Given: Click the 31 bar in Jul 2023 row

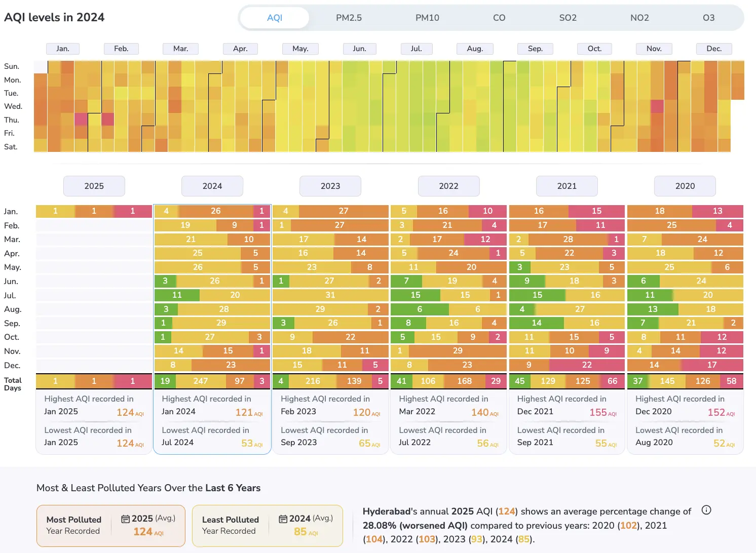Looking at the screenshot, I should tap(330, 295).
